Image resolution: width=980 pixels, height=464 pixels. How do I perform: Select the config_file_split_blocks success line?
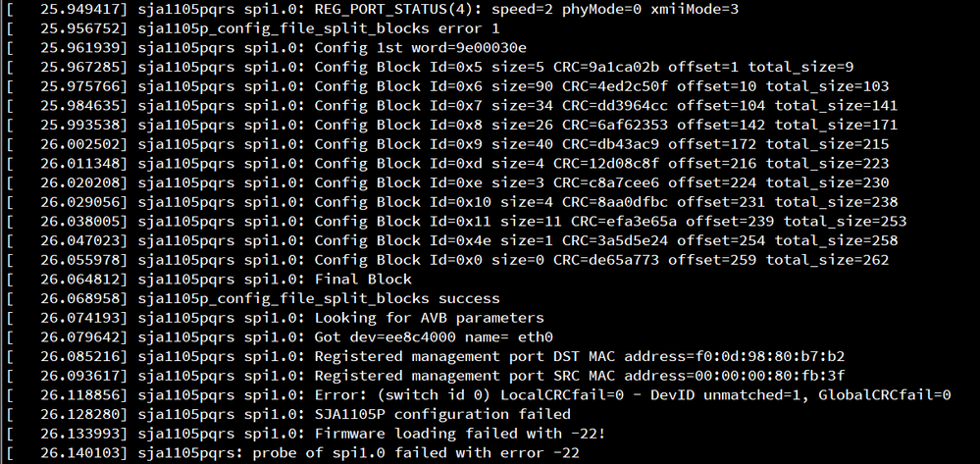pos(252,299)
